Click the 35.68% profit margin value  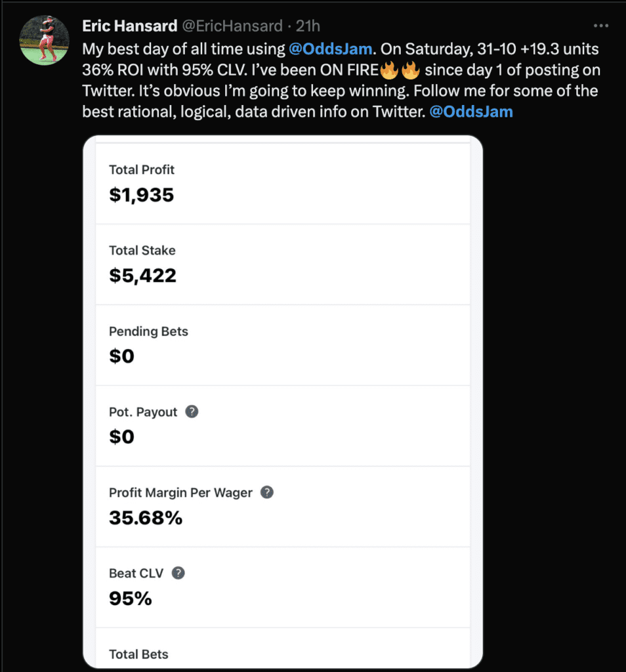click(x=146, y=518)
